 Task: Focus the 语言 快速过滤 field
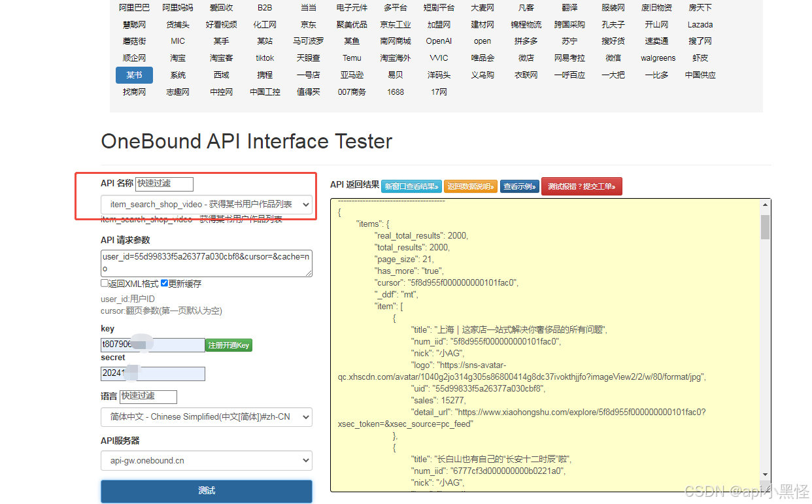148,396
